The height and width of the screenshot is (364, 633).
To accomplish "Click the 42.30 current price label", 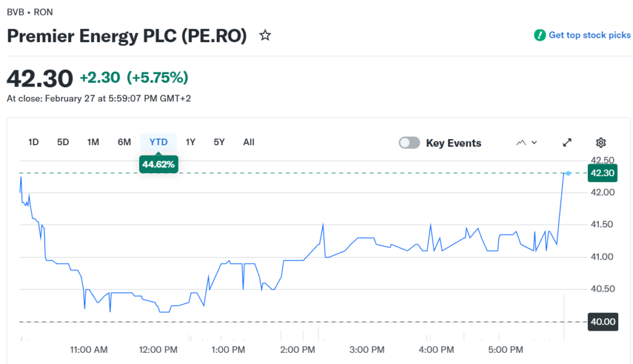I will point(602,173).
